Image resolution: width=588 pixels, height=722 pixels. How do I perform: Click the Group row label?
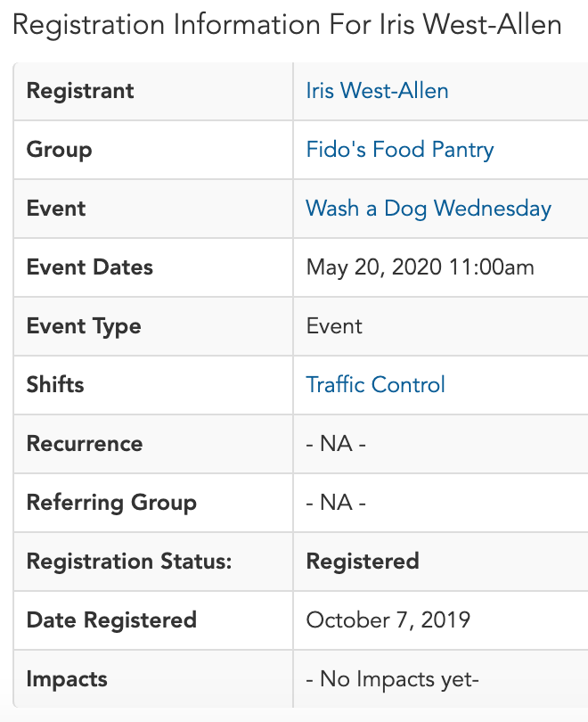59,150
